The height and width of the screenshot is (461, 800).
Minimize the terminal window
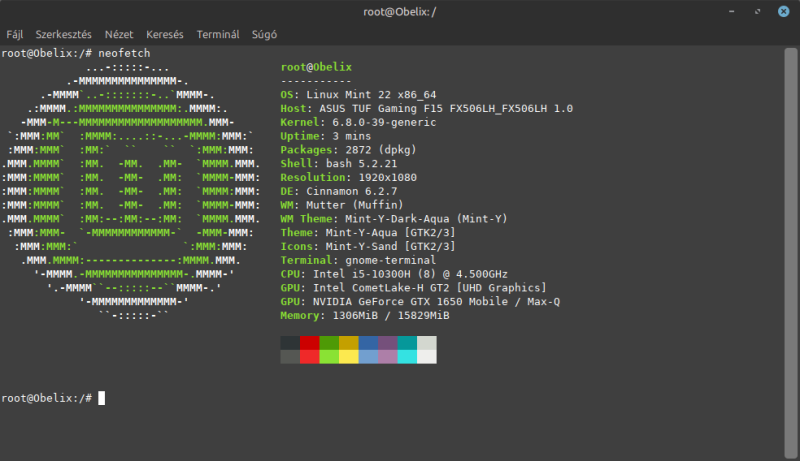click(x=732, y=11)
